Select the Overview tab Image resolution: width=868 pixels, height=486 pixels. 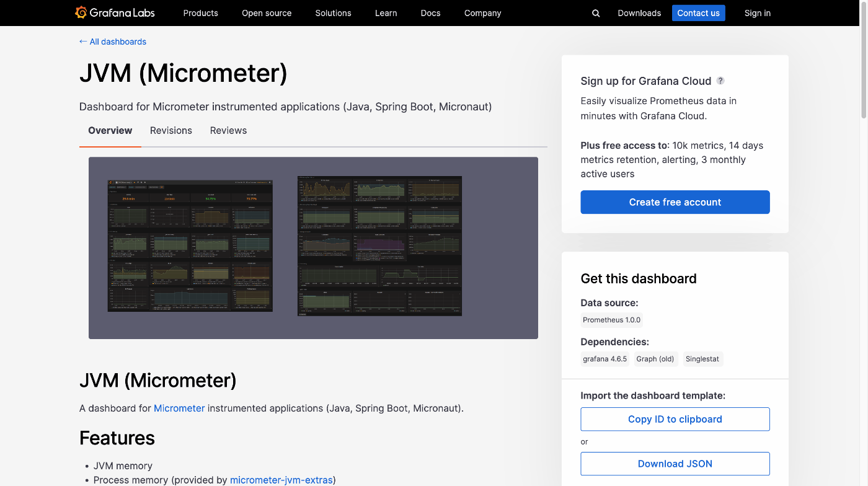[x=110, y=131]
